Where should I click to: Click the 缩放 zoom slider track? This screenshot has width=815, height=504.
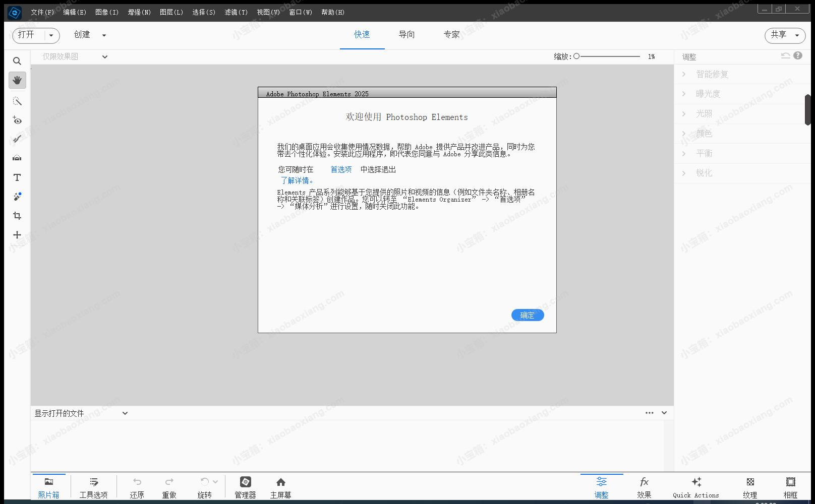pyautogui.click(x=610, y=56)
